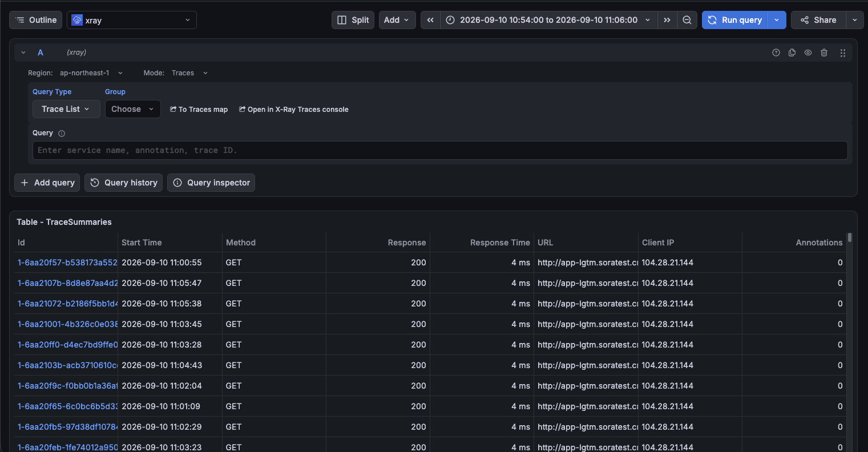The width and height of the screenshot is (868, 452).
Task: Expand the Share options caret
Action: click(x=854, y=20)
